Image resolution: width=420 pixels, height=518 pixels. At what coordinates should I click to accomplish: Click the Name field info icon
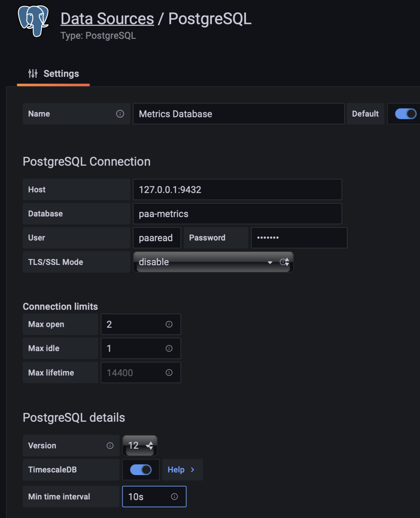tap(120, 114)
